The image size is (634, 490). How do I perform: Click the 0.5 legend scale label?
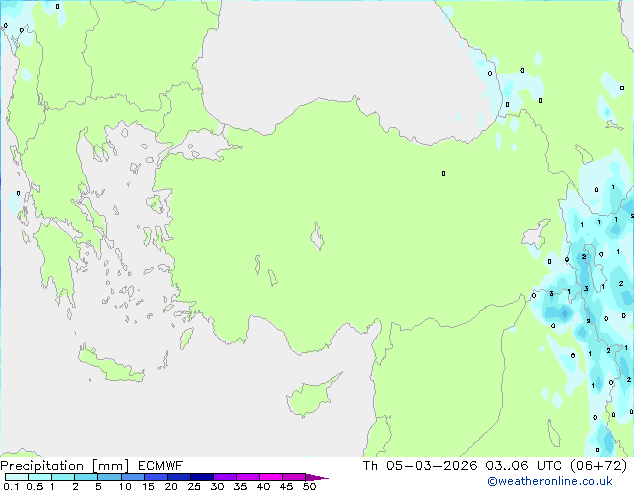tap(34, 486)
